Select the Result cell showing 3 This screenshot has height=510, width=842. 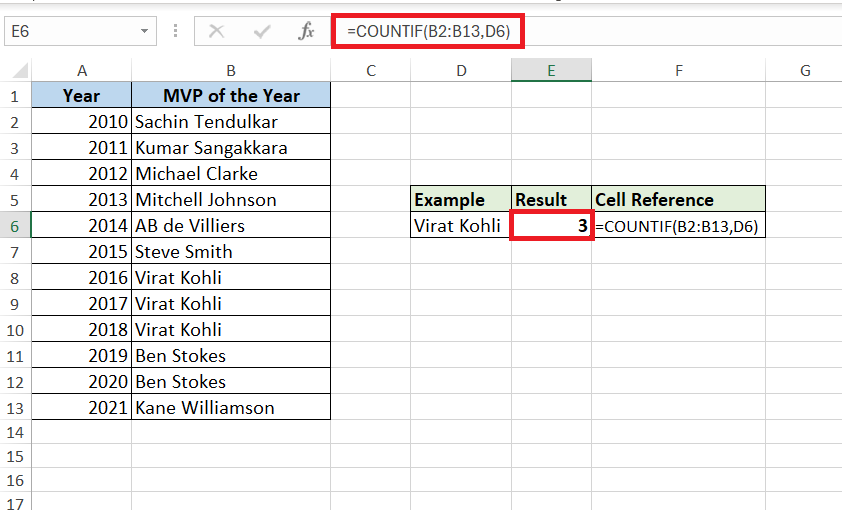tap(551, 225)
